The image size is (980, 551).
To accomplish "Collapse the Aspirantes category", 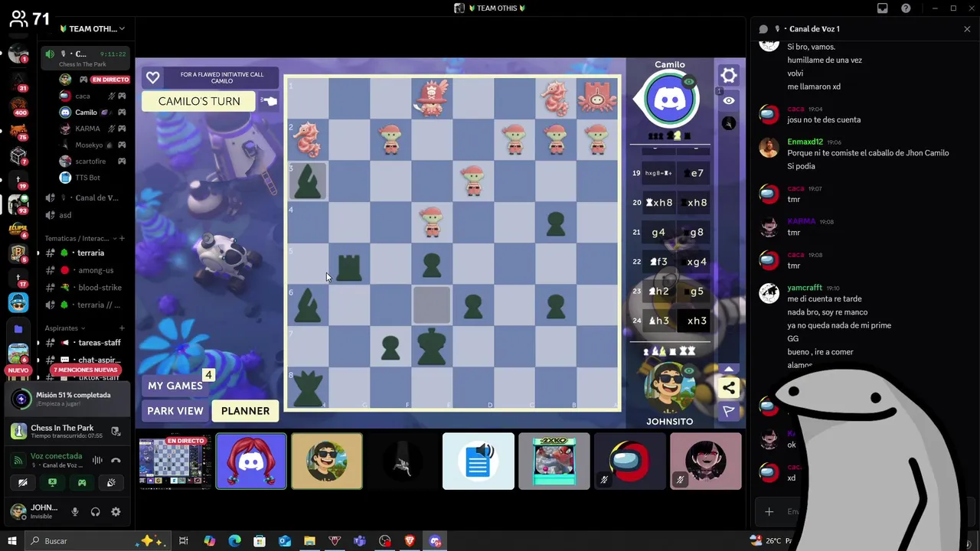I will tap(65, 328).
